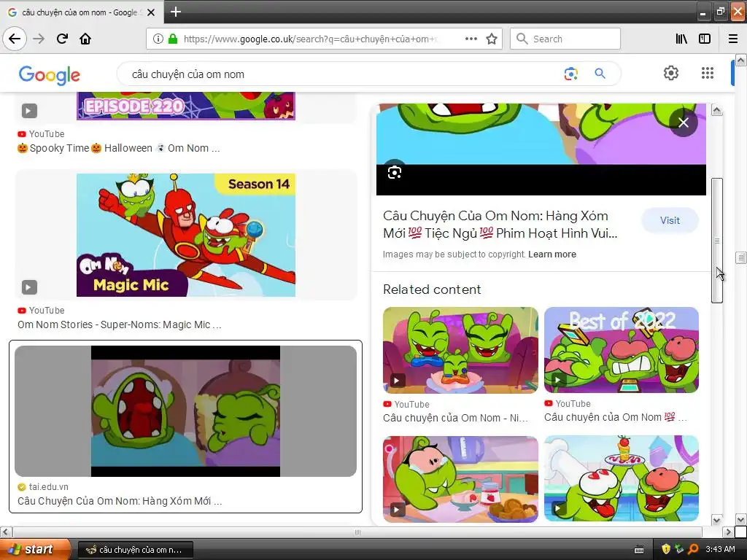The width and height of the screenshot is (747, 560).
Task: Click the system tray clock 3:43 AM
Action: click(720, 550)
